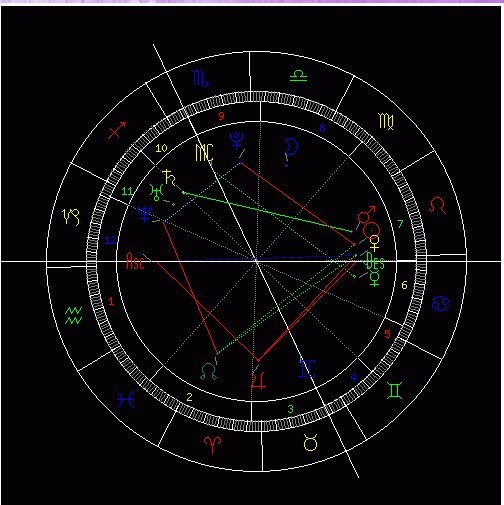This screenshot has height=505, width=504.
Task: Click the green Libra zodiac glyph
Action: pyautogui.click(x=298, y=76)
